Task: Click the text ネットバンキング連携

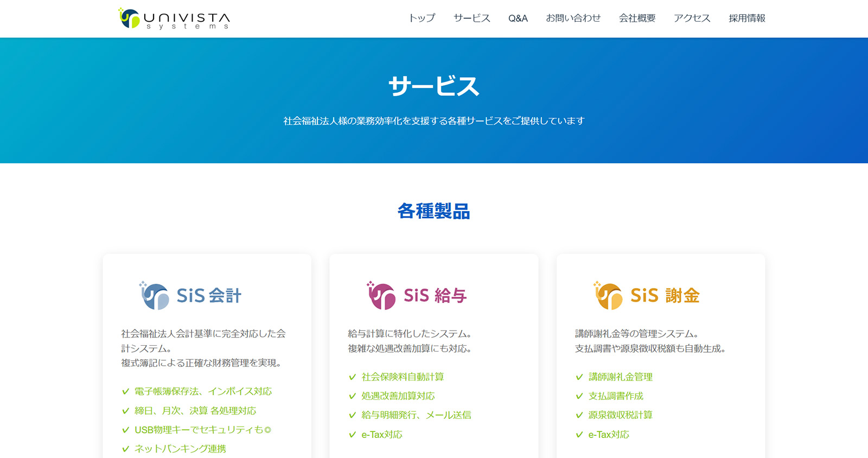Action: 180,449
